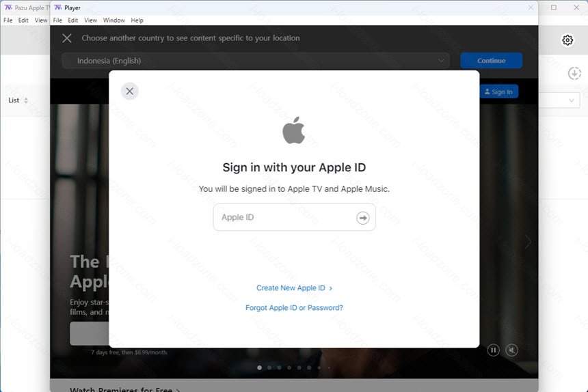588x392 pixels.
Task: Open Watch Premieres for Free section
Action: [x=125, y=389]
